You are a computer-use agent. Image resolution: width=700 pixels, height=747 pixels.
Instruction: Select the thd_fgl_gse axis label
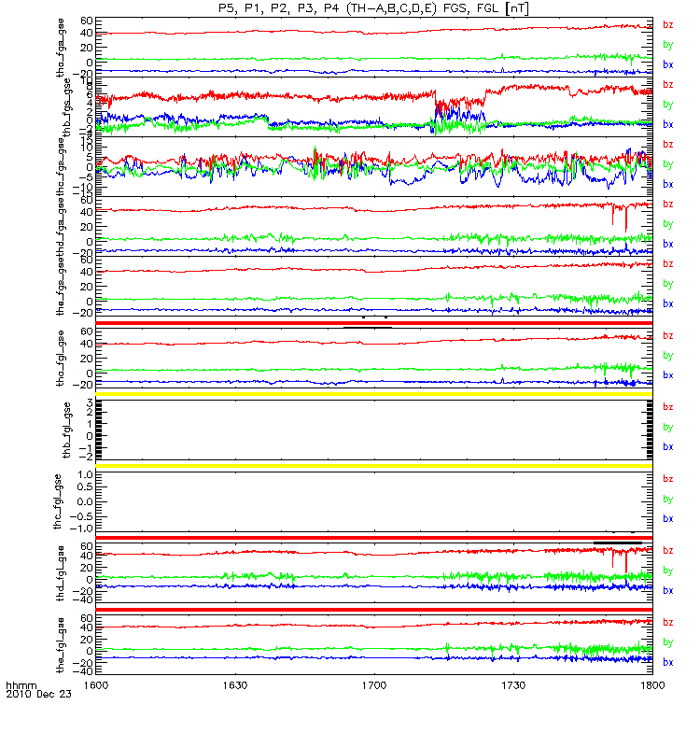60,573
